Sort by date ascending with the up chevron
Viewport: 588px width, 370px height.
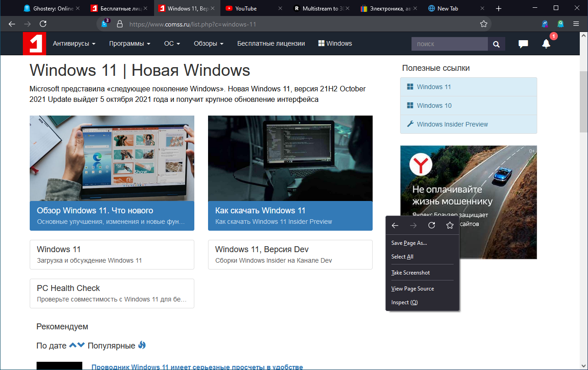[73, 345]
